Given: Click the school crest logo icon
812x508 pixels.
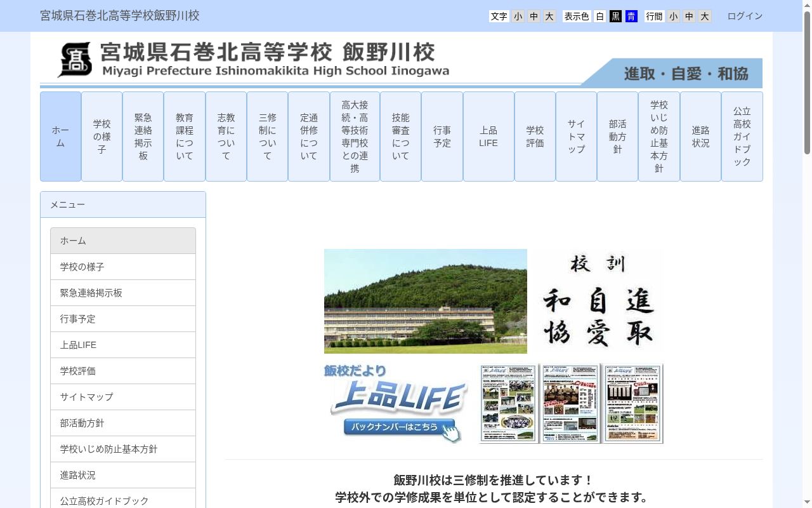Looking at the screenshot, I should (x=75, y=60).
